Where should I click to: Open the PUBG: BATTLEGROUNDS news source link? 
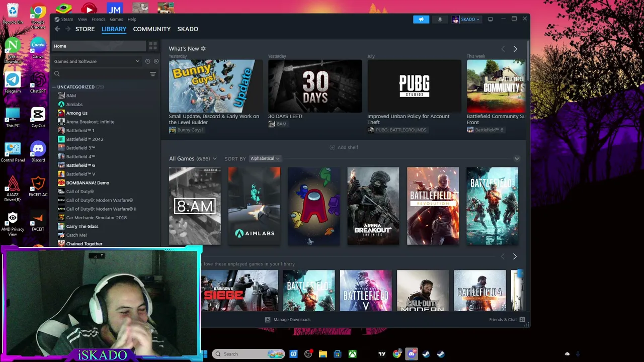point(397,130)
